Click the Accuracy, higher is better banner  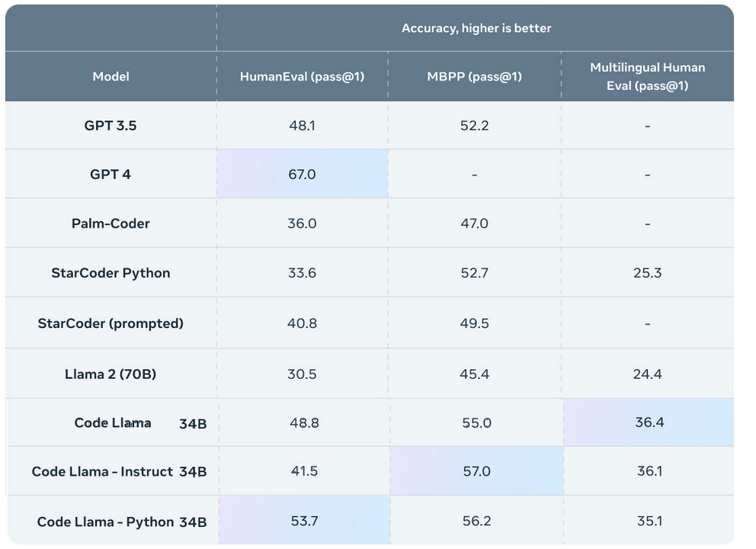pos(475,28)
